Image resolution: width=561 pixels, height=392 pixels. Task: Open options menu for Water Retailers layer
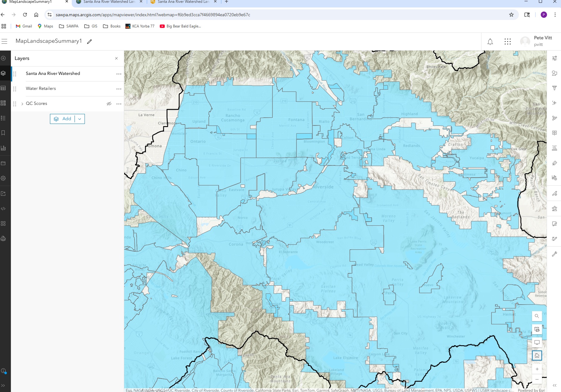[119, 89]
